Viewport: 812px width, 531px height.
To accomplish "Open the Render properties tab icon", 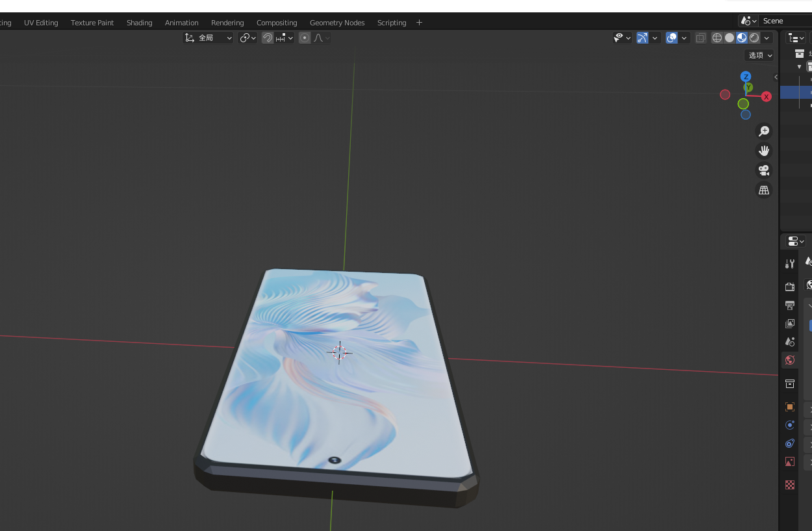I will pyautogui.click(x=790, y=287).
